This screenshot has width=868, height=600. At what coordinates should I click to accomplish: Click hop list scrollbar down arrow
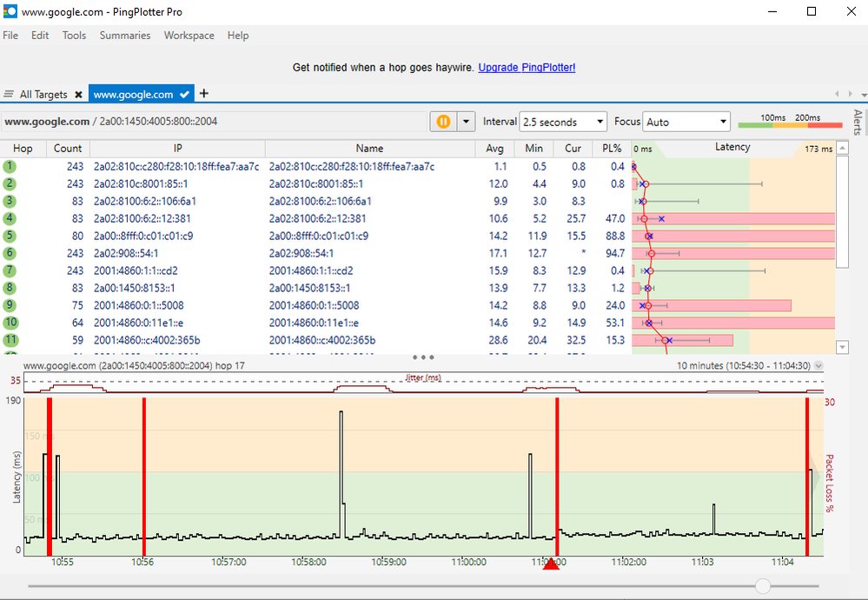pyautogui.click(x=842, y=347)
